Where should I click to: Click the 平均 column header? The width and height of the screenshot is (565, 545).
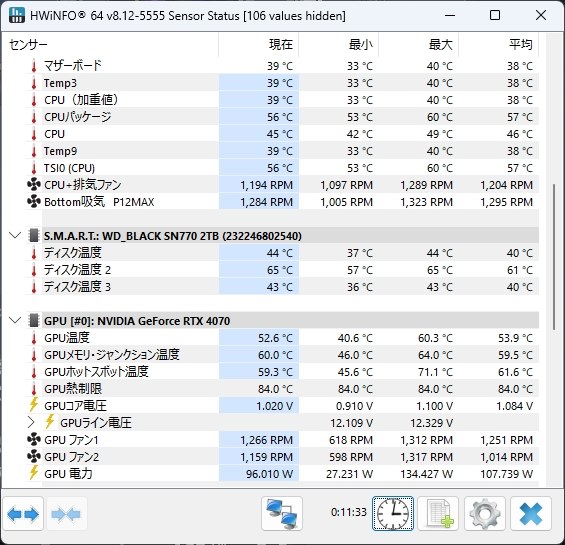click(x=499, y=45)
